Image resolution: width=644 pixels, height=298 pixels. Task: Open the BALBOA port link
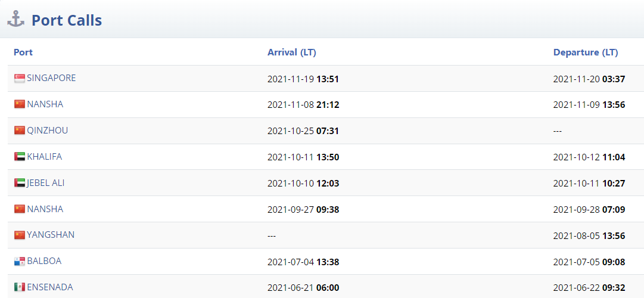pyautogui.click(x=44, y=261)
